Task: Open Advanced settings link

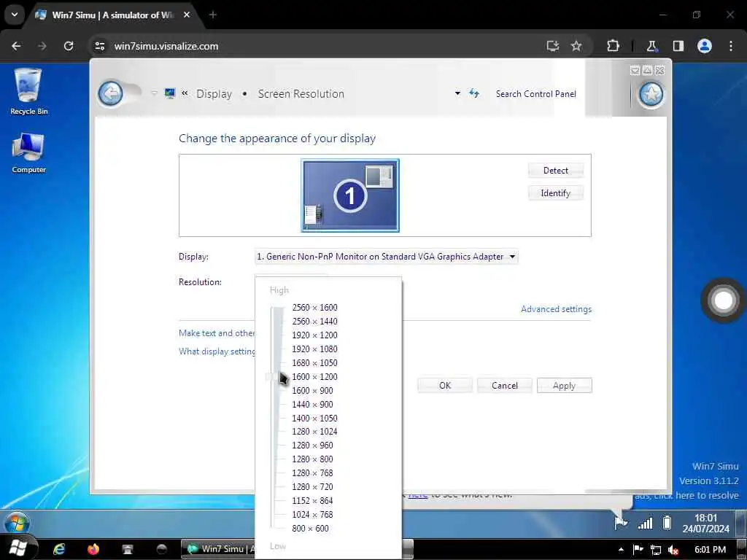Action: tap(556, 309)
